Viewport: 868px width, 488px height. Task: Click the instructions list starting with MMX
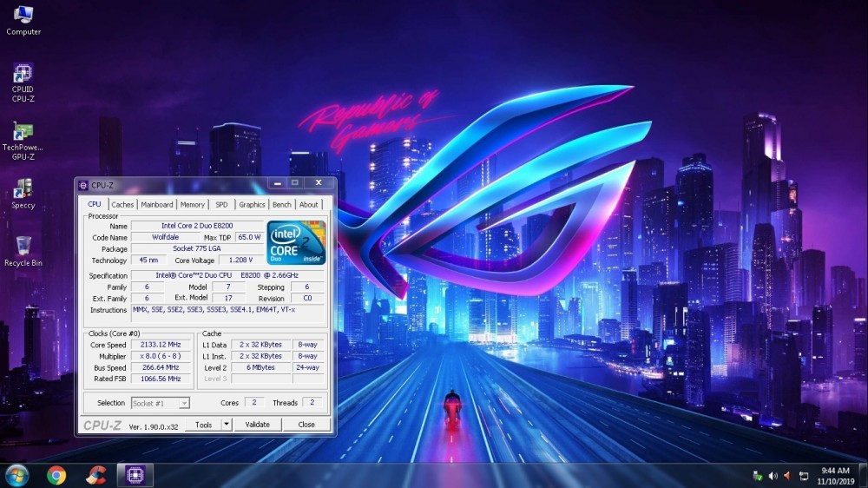[228, 313]
